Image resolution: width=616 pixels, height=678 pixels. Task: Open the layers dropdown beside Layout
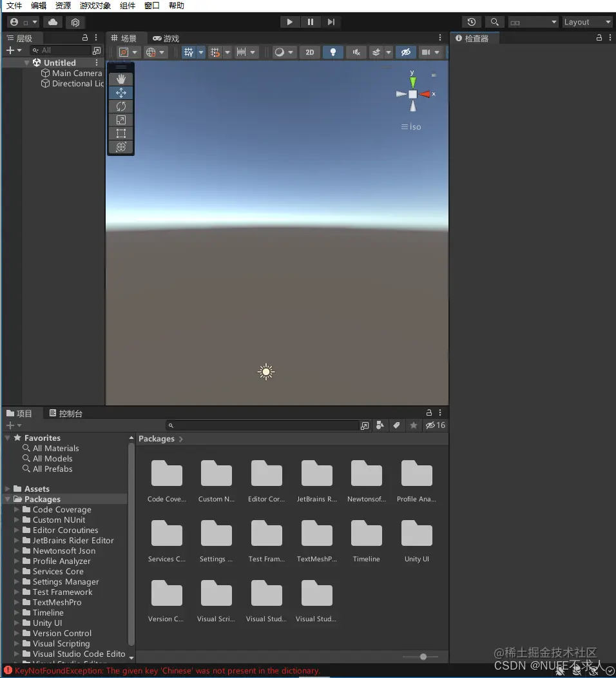tap(533, 22)
